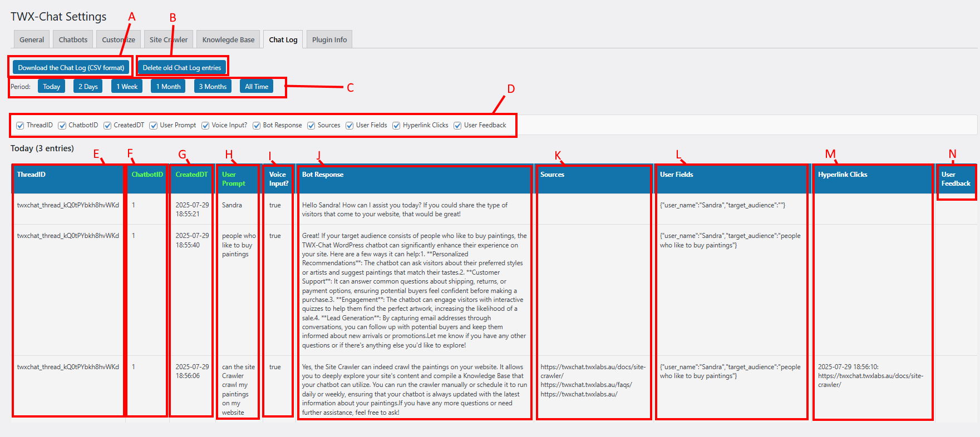The width and height of the screenshot is (980, 437).
Task: Open the Chatbots tab
Action: [73, 39]
